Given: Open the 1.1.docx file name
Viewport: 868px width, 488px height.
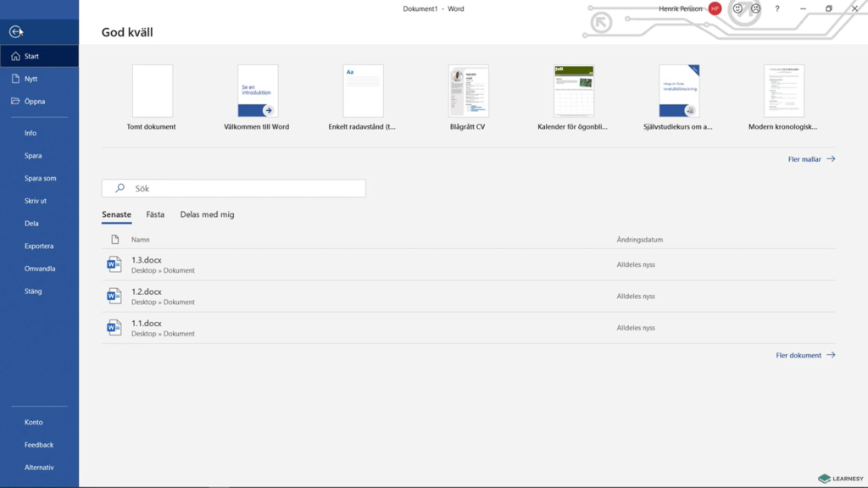Looking at the screenshot, I should tap(147, 323).
